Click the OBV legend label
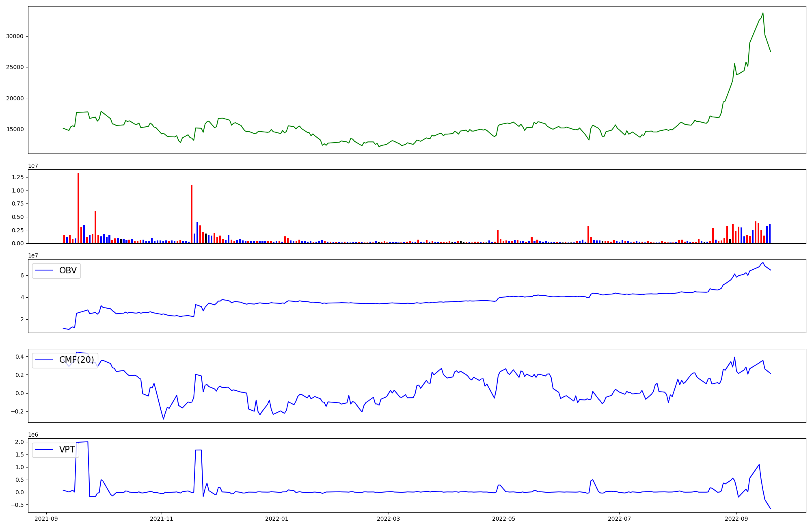This screenshot has height=528, width=812. (x=68, y=270)
